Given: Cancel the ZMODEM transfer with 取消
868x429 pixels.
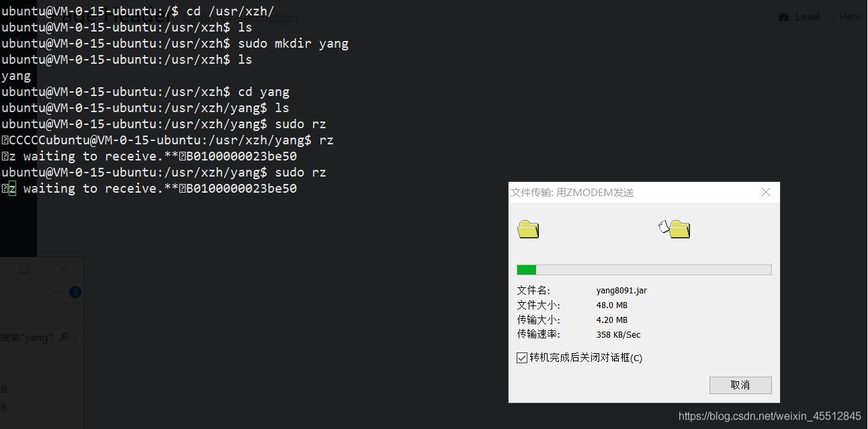Looking at the screenshot, I should [740, 385].
